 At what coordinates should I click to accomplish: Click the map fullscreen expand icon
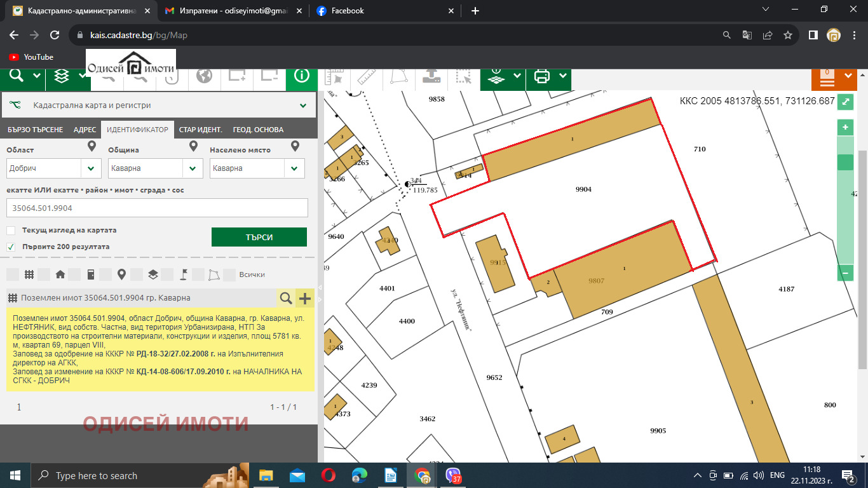pyautogui.click(x=845, y=101)
